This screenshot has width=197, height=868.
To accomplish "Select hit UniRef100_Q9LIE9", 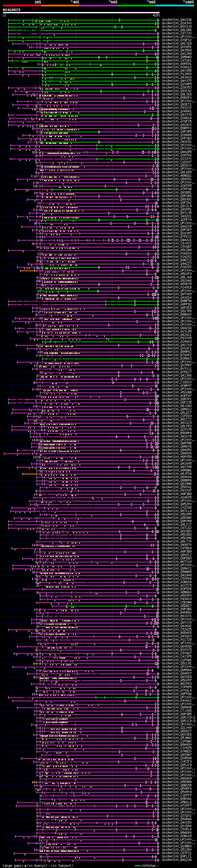I will pos(177,43).
